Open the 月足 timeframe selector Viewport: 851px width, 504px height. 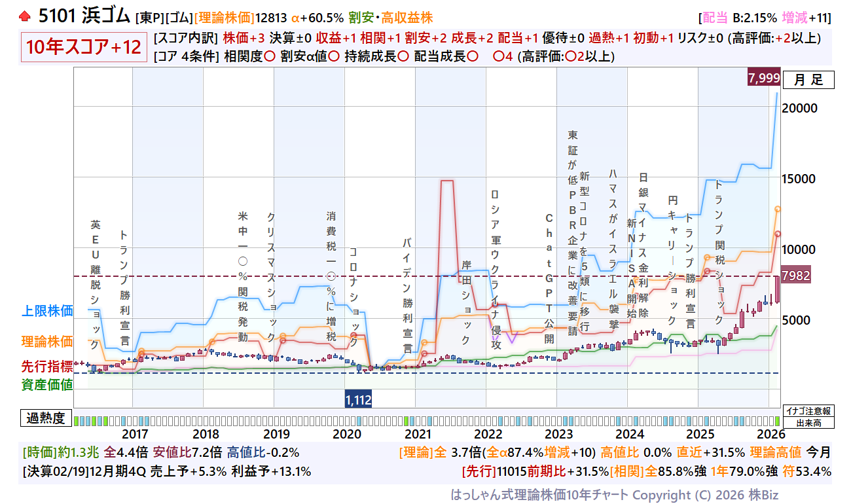808,81
